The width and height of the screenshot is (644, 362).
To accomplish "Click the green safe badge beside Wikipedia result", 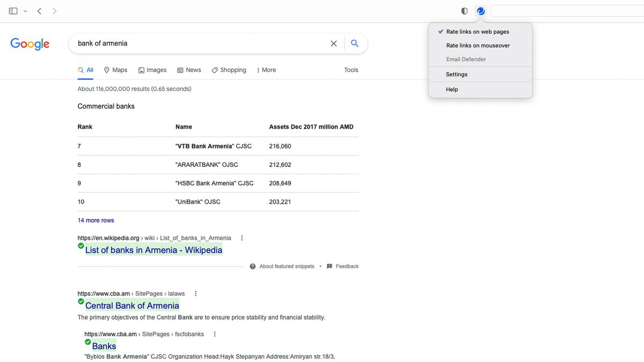I will tap(81, 246).
